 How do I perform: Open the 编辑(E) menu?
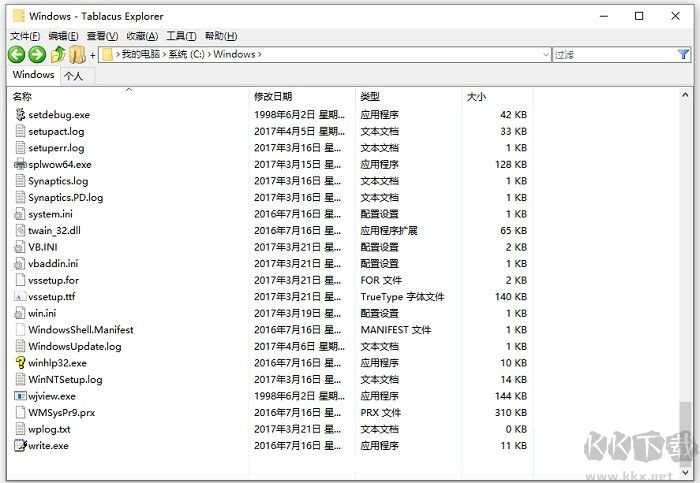[x=63, y=36]
